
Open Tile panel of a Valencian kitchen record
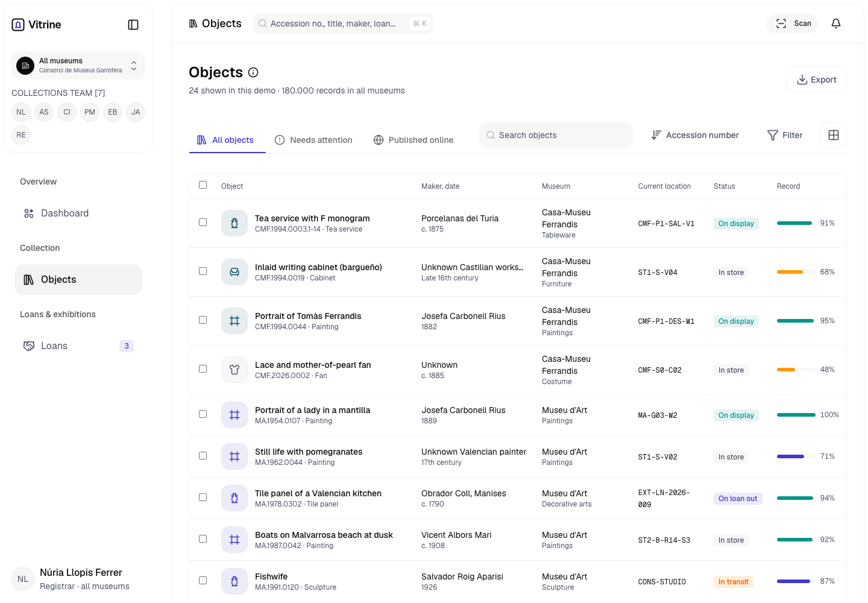pos(318,493)
